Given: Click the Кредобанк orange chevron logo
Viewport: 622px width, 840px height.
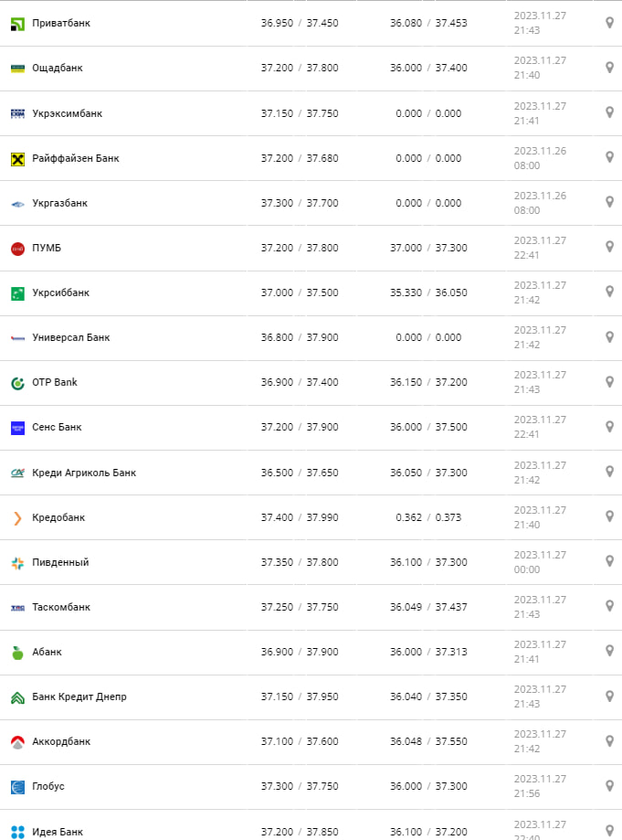Looking at the screenshot, I should point(17,518).
